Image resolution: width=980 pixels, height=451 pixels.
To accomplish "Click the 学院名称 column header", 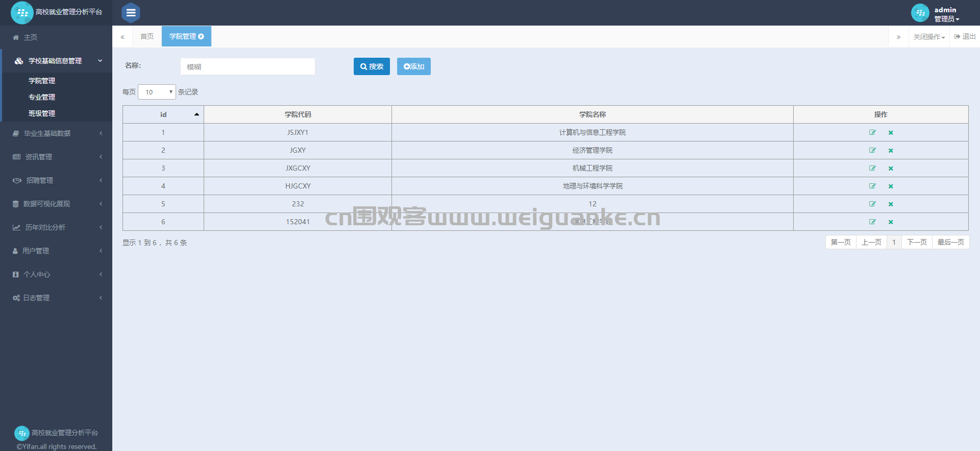I will (x=592, y=114).
